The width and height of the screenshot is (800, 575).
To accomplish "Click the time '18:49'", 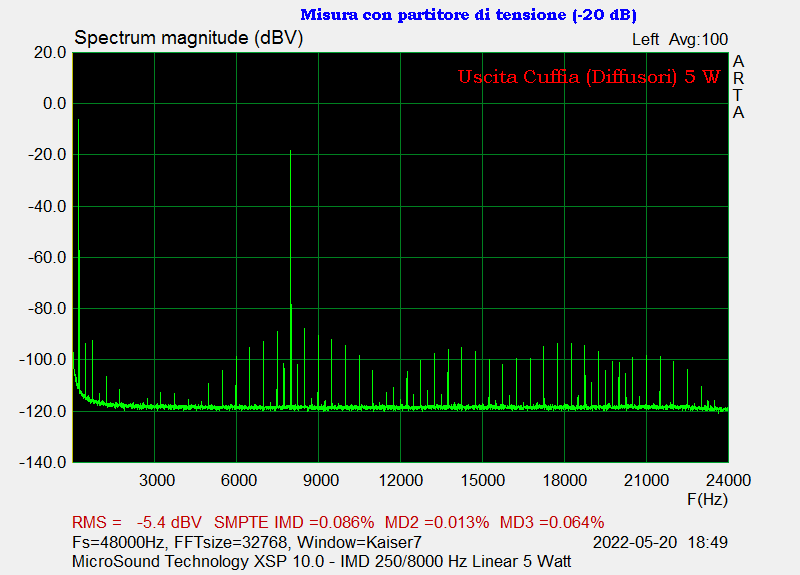I will (708, 542).
